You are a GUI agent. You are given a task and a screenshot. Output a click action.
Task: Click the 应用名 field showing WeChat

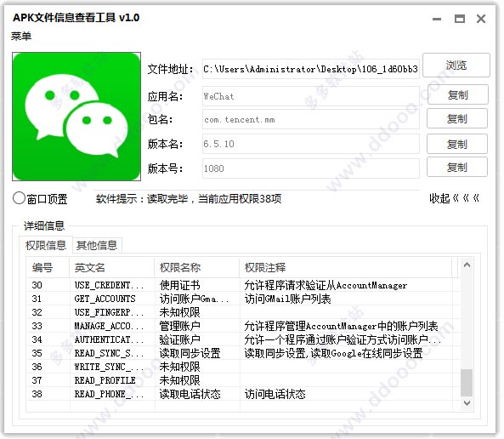coord(311,96)
